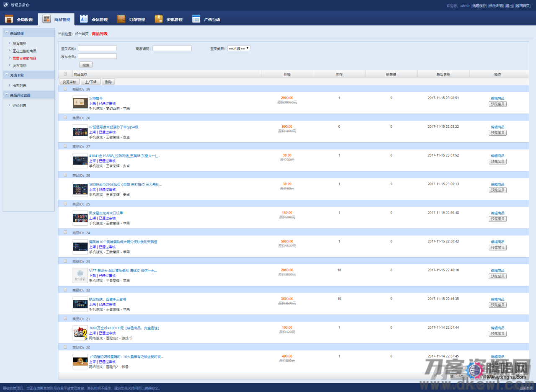The width and height of the screenshot is (536, 392).
Task: Click 编辑商品 for product ID 21
Action: pos(497,328)
